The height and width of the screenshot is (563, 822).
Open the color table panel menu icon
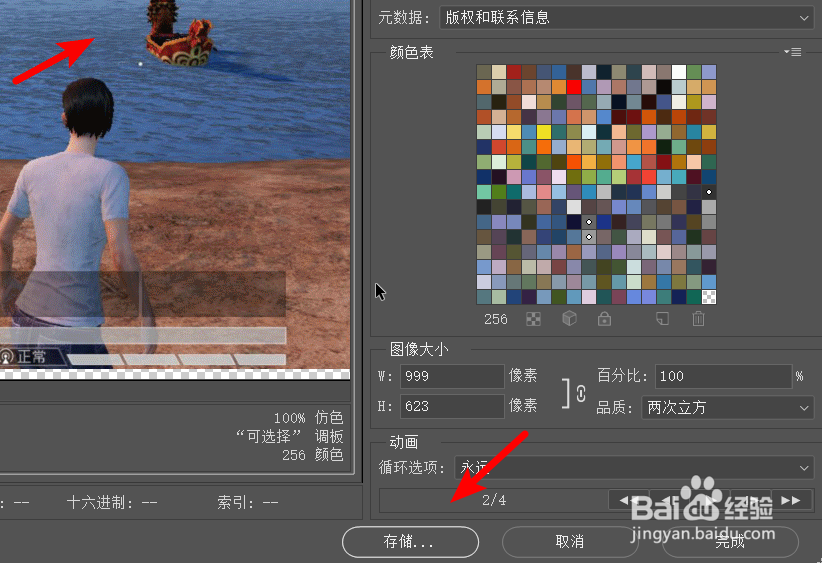792,52
